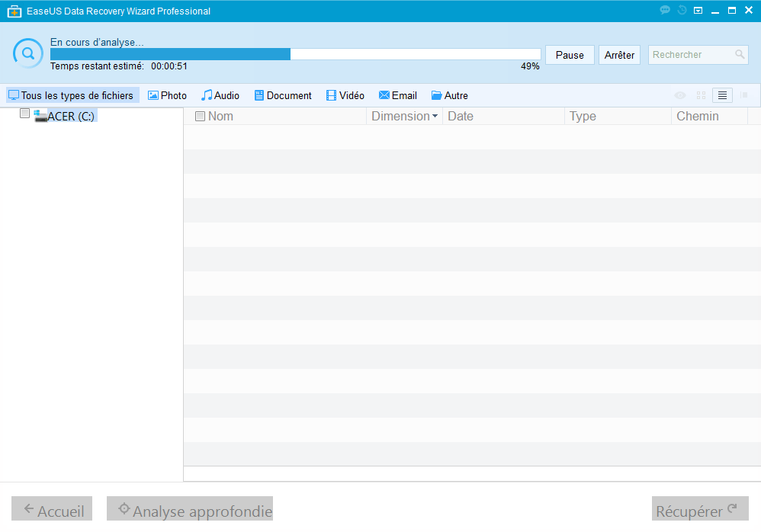Viewport: 761px width, 532px height.
Task: Stop the scan with Arrêter button
Action: pos(619,55)
